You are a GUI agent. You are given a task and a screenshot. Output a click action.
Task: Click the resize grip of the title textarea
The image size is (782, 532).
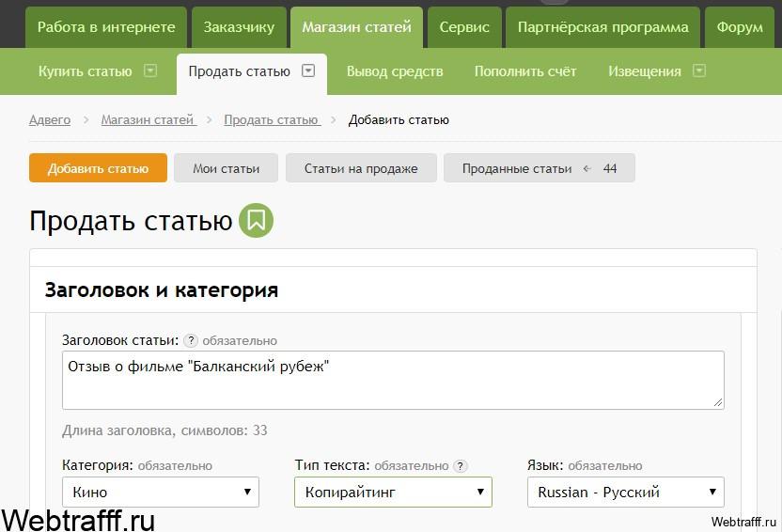tap(718, 402)
